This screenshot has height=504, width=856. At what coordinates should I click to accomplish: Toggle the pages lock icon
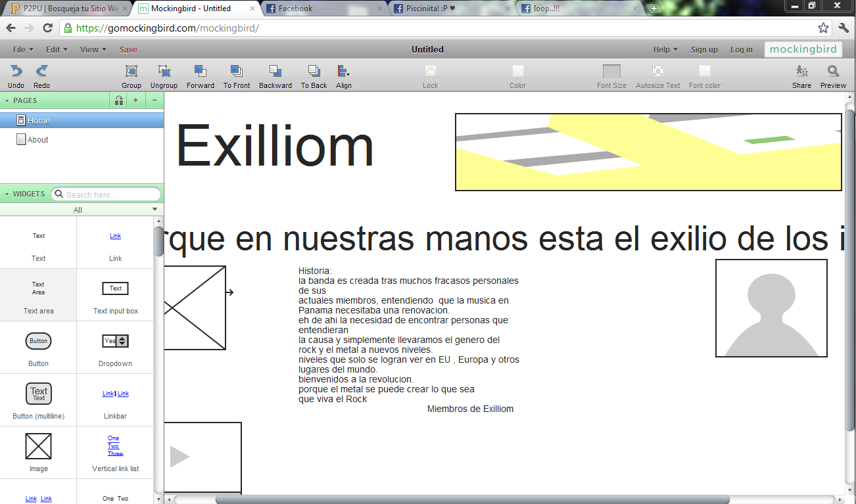(118, 101)
